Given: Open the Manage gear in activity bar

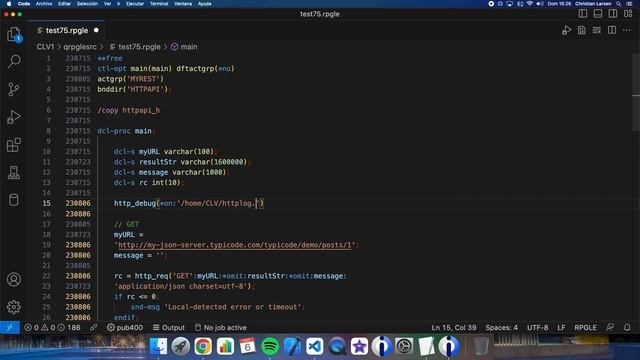Looking at the screenshot, I should coord(14,307).
